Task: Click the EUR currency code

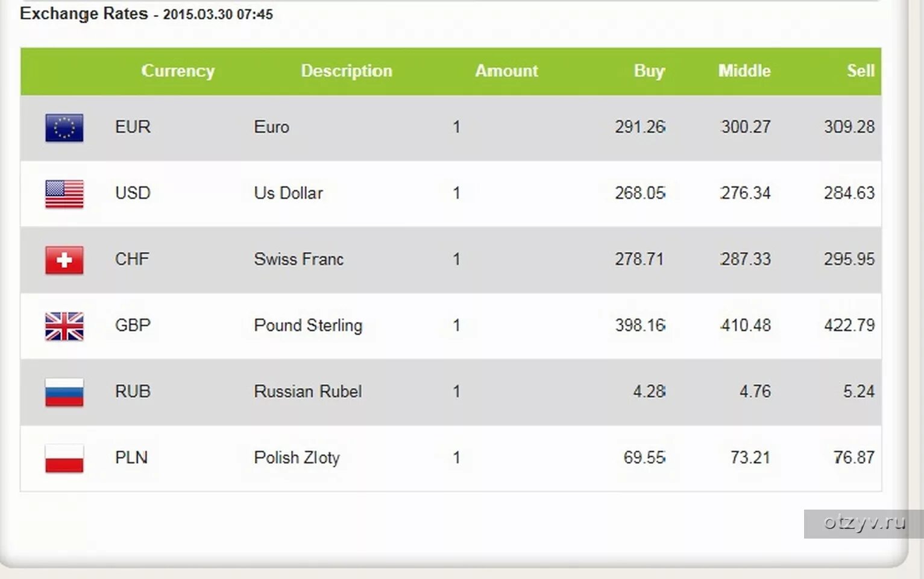Action: 133,127
